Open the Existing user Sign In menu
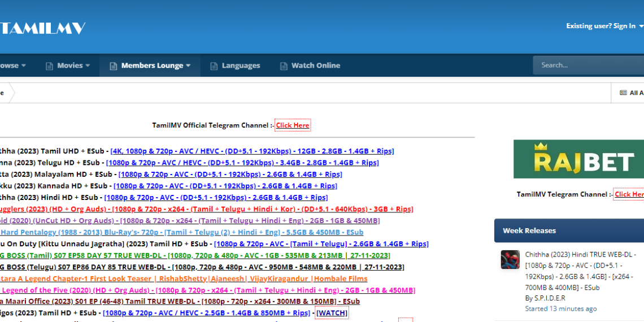Screen dimensions: 644x322 [x=604, y=26]
